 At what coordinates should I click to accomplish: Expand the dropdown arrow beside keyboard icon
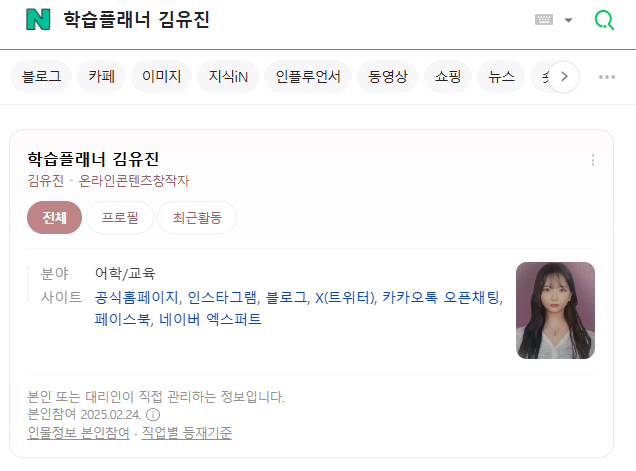click(x=569, y=20)
